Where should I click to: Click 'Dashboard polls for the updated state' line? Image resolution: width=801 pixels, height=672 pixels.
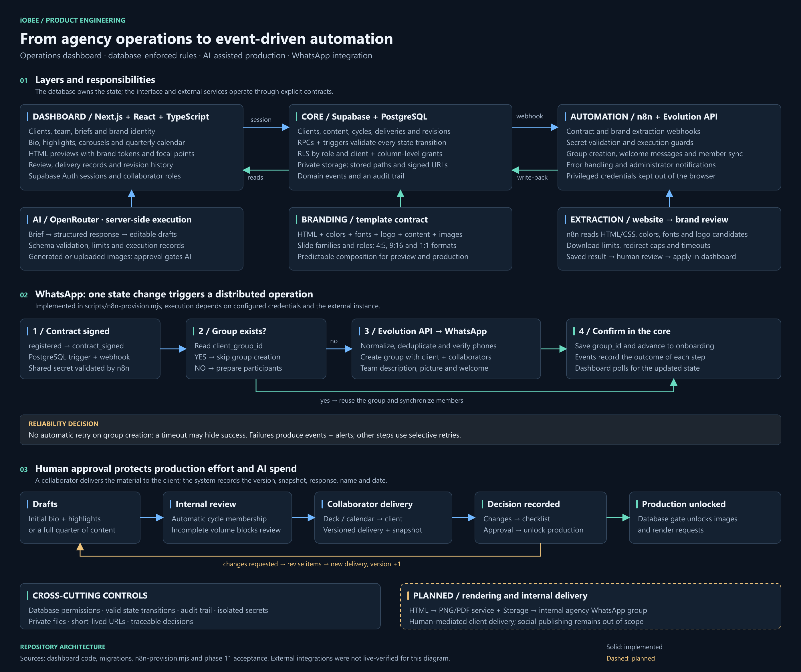click(637, 368)
